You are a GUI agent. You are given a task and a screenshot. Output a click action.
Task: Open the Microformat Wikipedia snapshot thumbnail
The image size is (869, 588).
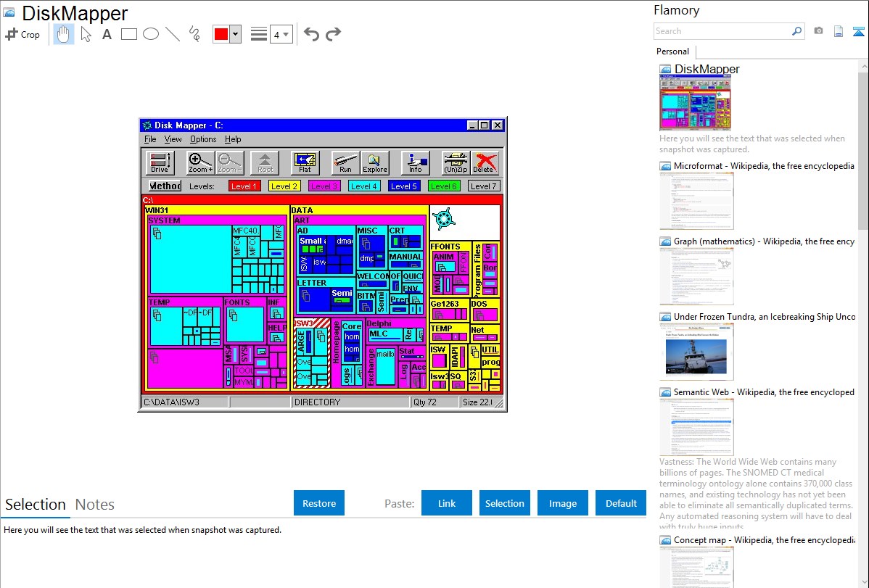696,201
